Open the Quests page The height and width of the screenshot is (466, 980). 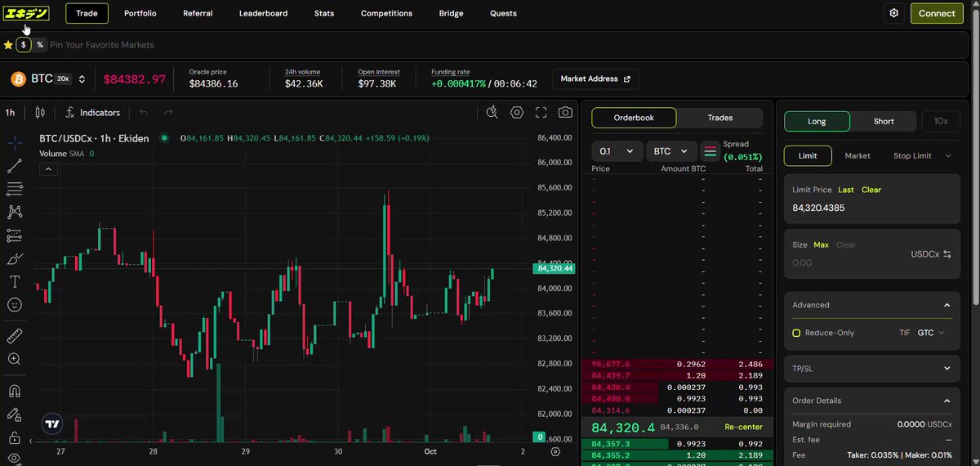[x=503, y=13]
